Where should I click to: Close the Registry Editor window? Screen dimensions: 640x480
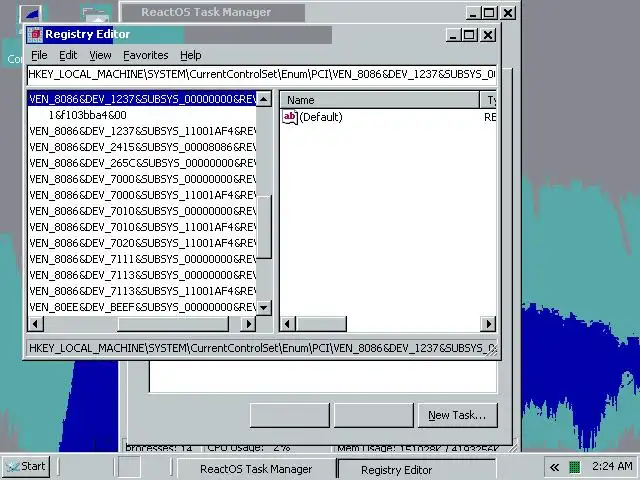tap(488, 35)
